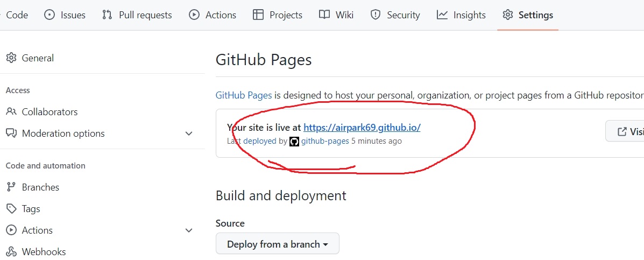Screen dimensions: 644x260
Task: Click the sidebar Actions label
Action: point(37,230)
